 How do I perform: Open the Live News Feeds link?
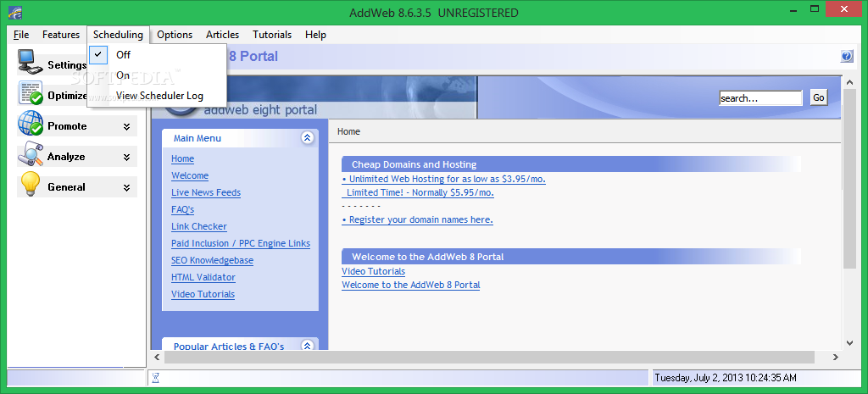206,192
